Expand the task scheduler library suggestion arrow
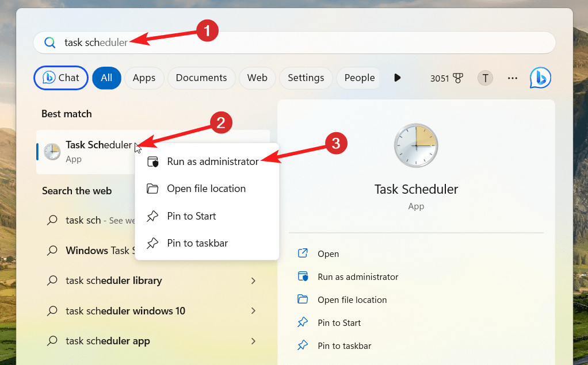 pyautogui.click(x=253, y=281)
